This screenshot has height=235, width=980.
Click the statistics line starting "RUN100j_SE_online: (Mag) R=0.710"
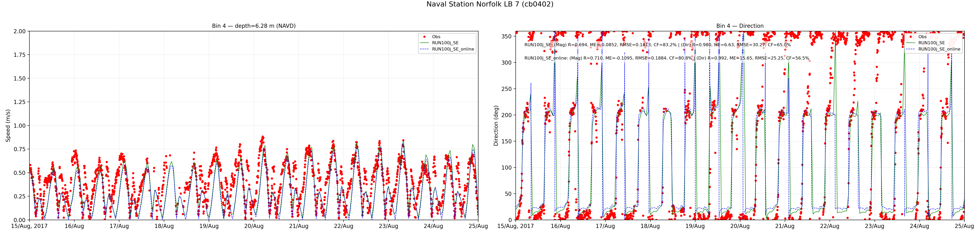point(667,58)
